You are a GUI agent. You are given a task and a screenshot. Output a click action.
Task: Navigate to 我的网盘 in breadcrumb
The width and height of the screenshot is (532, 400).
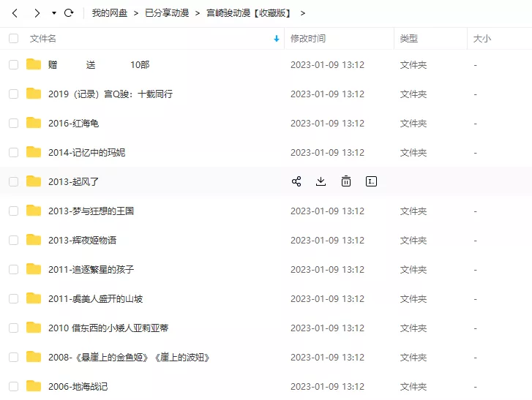tap(108, 13)
